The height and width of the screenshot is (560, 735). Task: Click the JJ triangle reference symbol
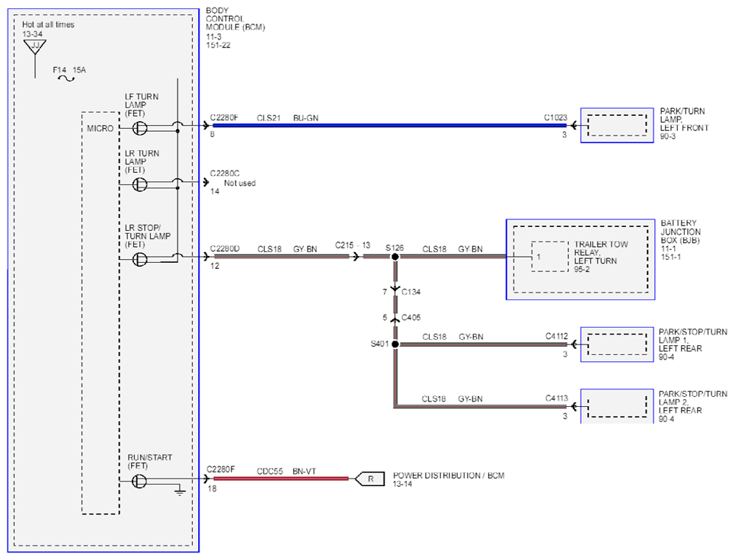[35, 46]
